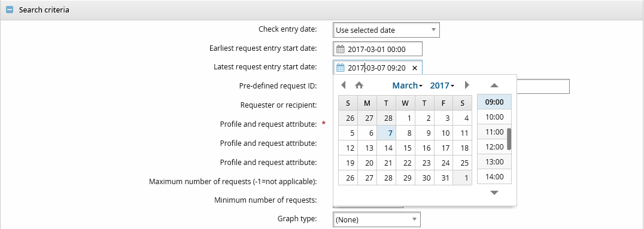The width and height of the screenshot is (644, 229).
Task: Select March 7 in the calendar
Action: click(387, 133)
